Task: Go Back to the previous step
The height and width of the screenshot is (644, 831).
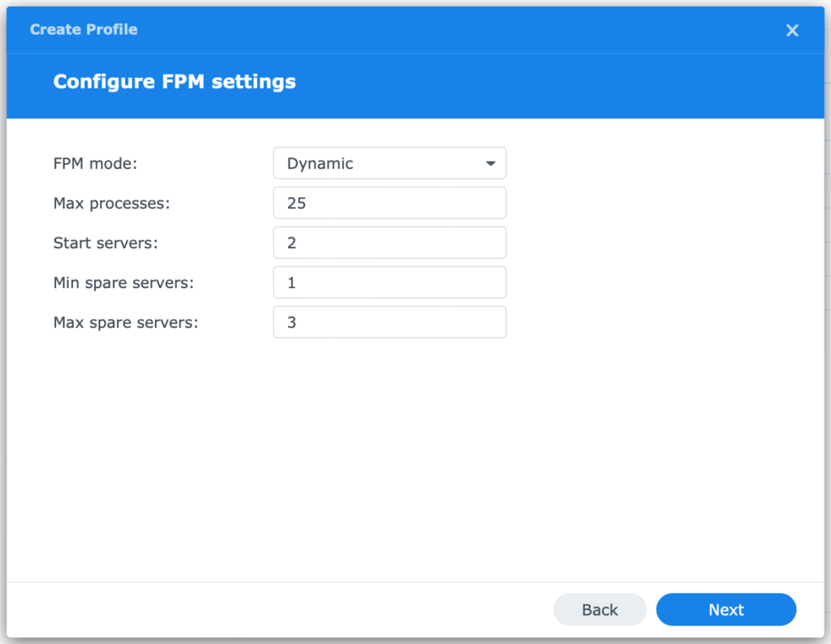Action: click(x=600, y=609)
